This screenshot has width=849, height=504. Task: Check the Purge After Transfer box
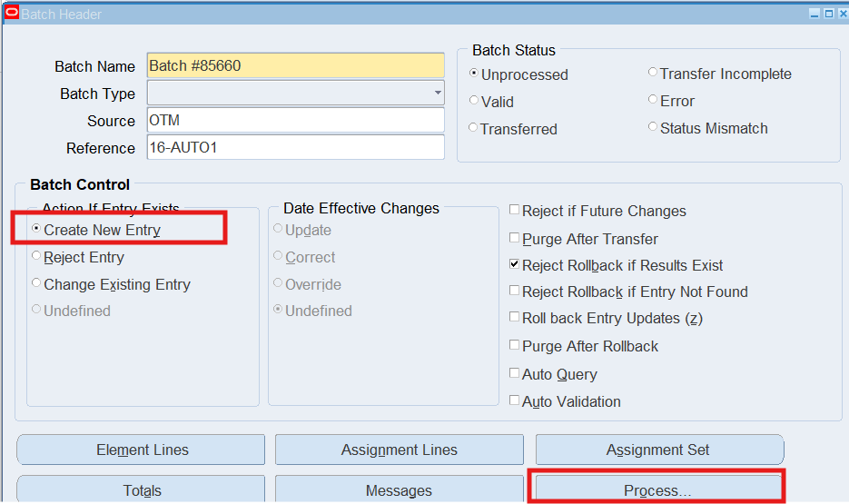515,239
